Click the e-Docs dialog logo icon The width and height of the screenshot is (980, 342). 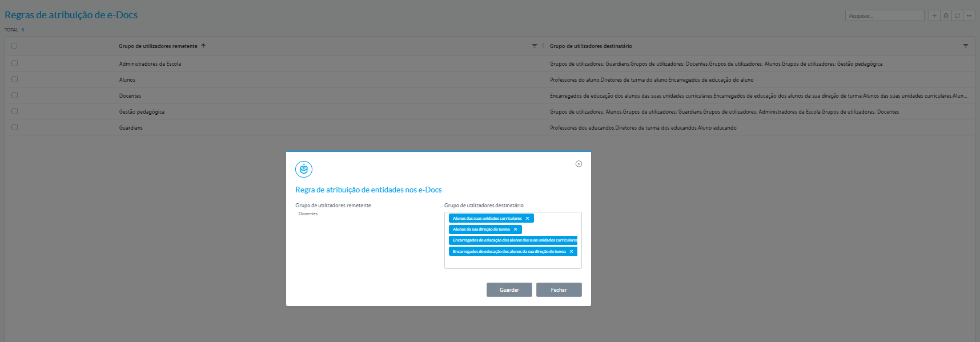[304, 169]
